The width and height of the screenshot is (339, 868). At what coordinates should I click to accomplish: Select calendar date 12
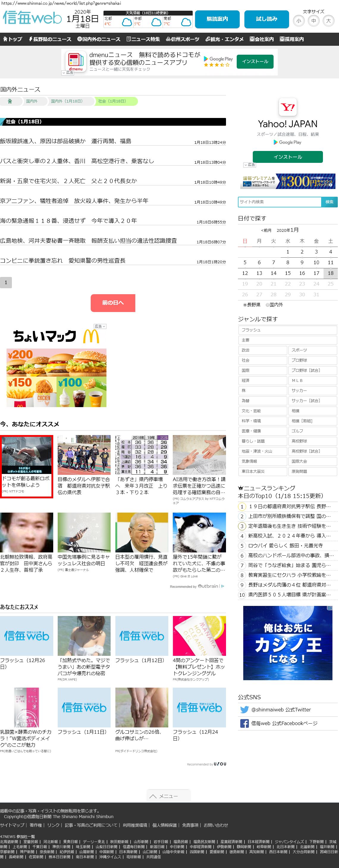245,273
